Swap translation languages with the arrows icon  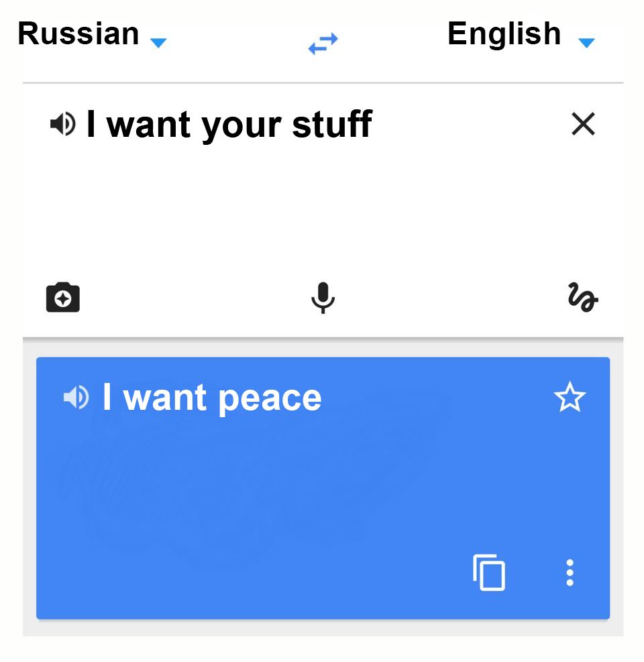[323, 42]
